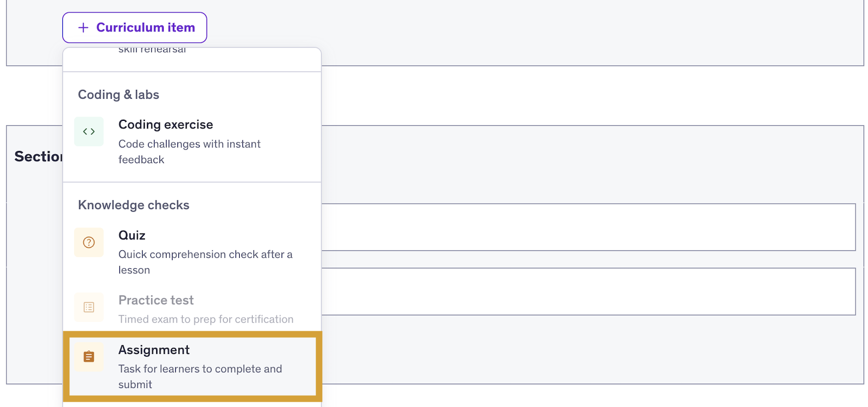
Task: Click the cut-off 'skill rehearsal' menu text
Action: (x=152, y=50)
